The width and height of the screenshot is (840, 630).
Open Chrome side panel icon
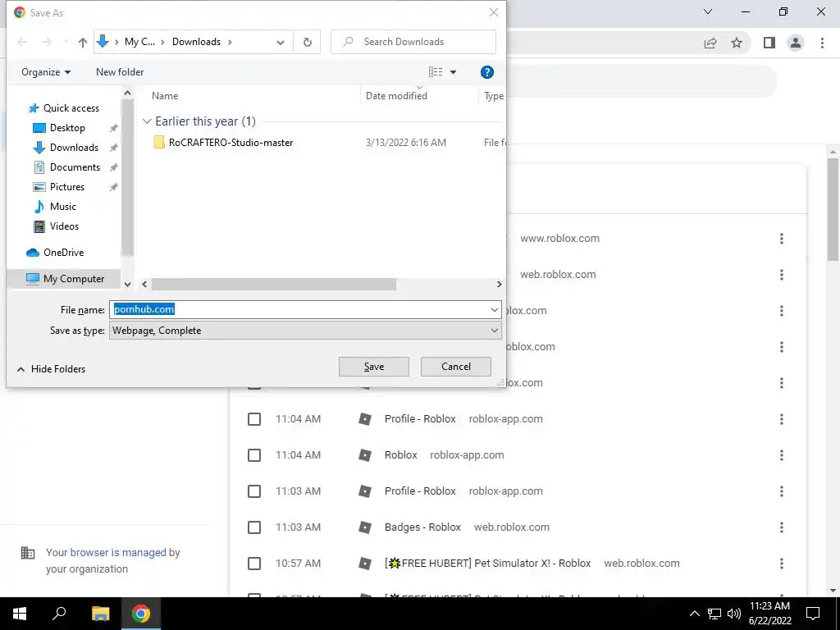[x=769, y=43]
